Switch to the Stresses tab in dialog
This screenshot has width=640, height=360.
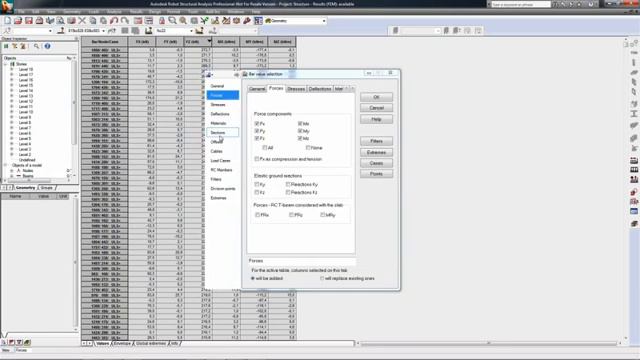coord(296,89)
